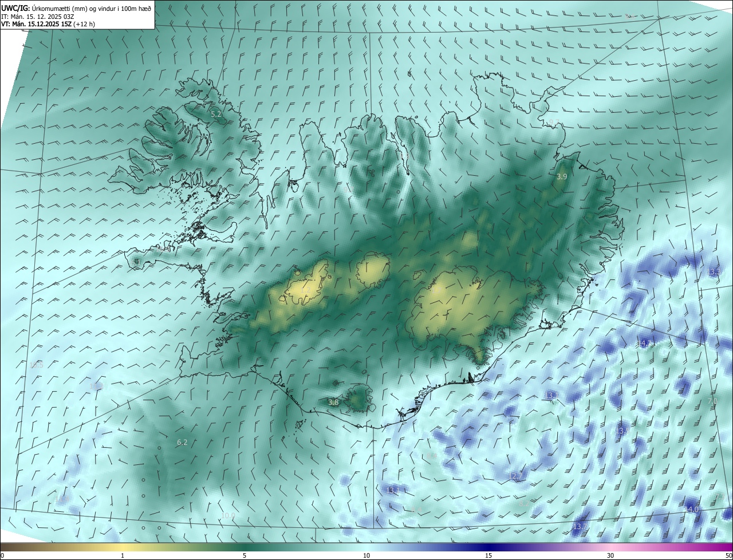733x560 pixels.
Task: Click the 10 tick label on the colorbar
Action: [366, 555]
